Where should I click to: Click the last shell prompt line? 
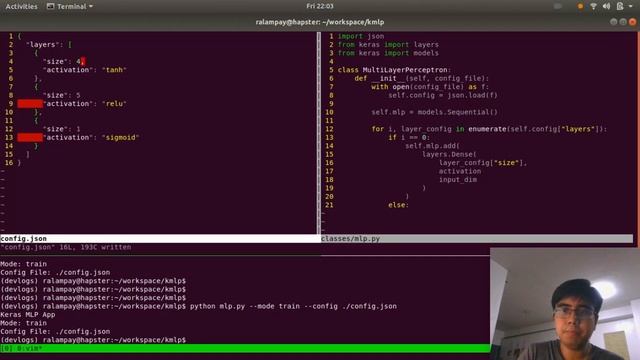pos(93,340)
